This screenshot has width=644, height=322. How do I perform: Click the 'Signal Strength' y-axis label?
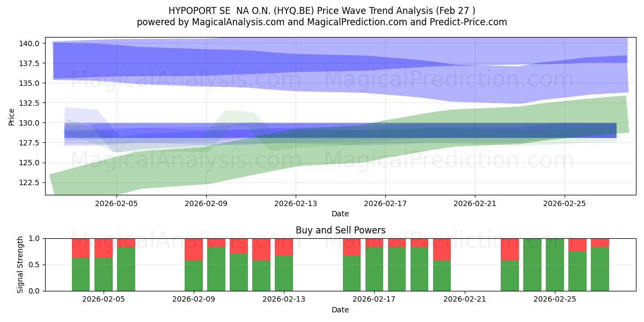(20, 264)
